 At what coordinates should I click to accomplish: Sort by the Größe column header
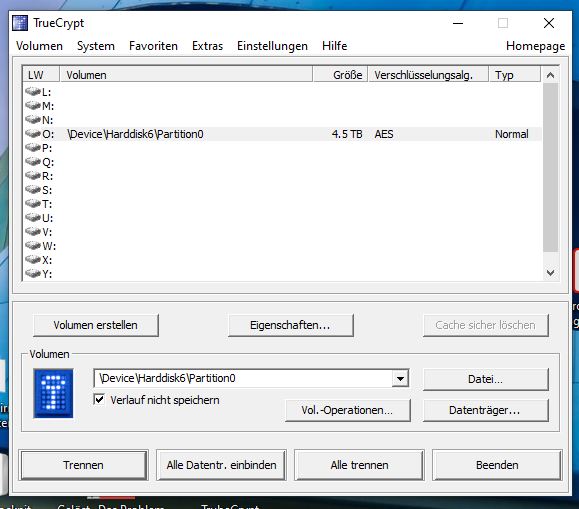click(x=340, y=75)
